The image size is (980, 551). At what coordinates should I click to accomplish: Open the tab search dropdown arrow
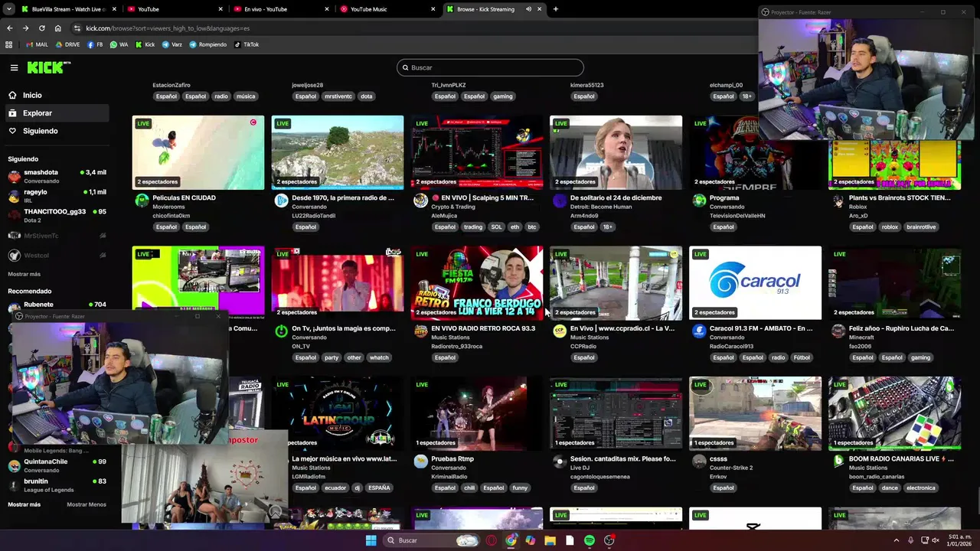click(x=9, y=9)
